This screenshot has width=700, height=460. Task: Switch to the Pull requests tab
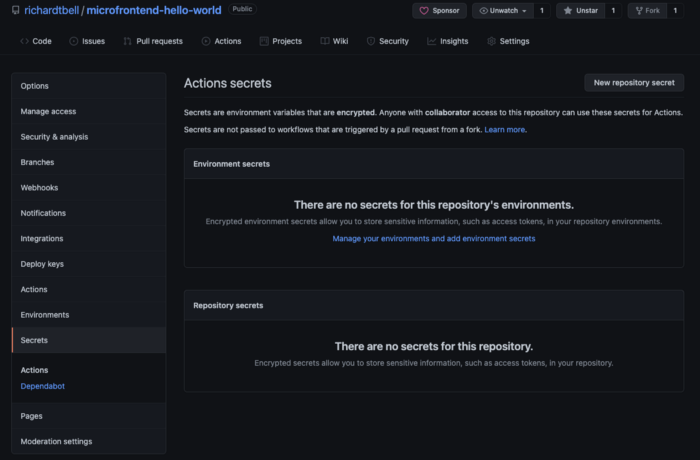click(x=153, y=41)
